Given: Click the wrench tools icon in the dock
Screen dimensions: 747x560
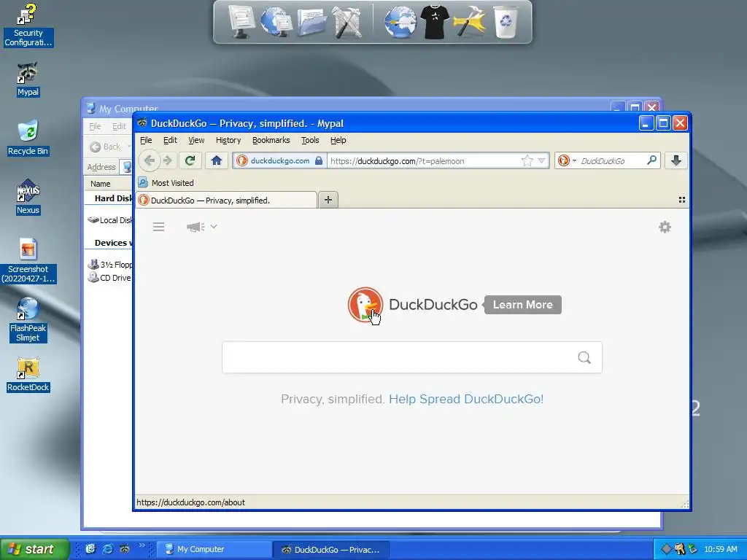Looking at the screenshot, I should (347, 21).
